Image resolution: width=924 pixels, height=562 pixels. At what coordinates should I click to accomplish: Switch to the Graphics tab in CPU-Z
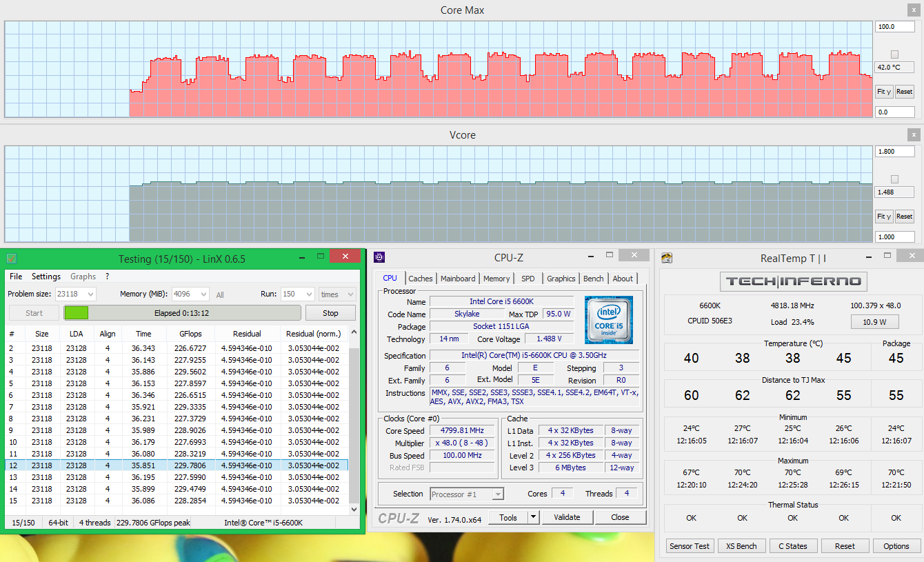coord(561,279)
